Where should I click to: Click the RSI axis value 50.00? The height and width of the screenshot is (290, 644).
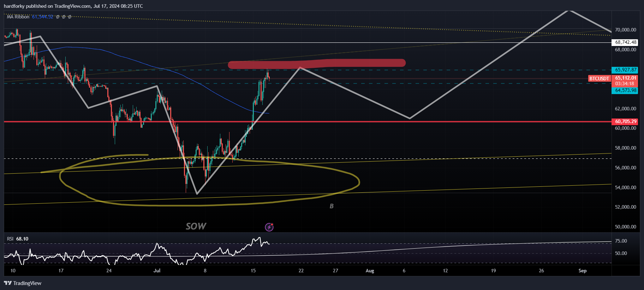click(621, 254)
